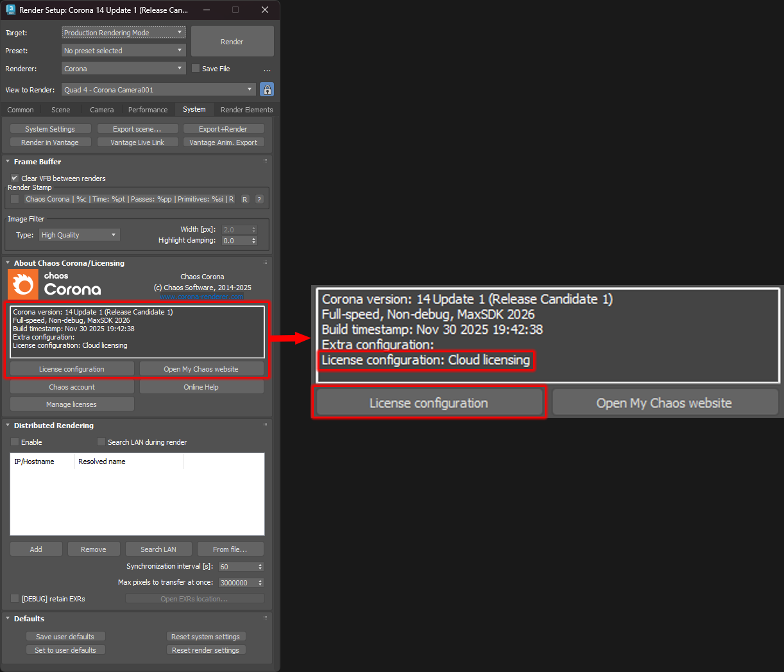The image size is (784, 672).
Task: Click the lock icon beside View to Render
Action: 267,90
